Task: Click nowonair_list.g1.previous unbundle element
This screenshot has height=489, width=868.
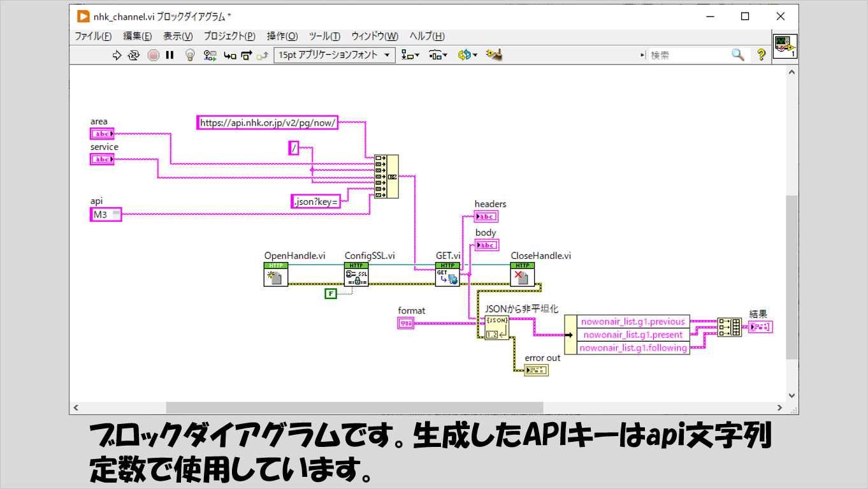Action: tap(633, 321)
